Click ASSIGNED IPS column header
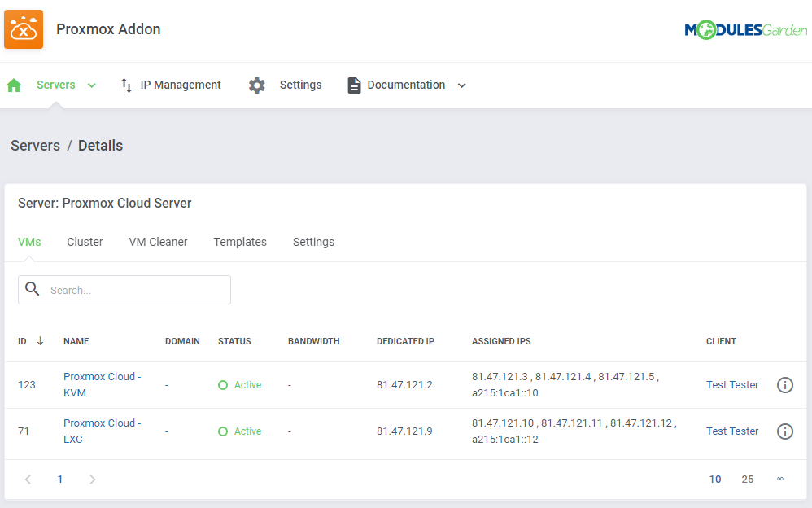 pyautogui.click(x=500, y=341)
